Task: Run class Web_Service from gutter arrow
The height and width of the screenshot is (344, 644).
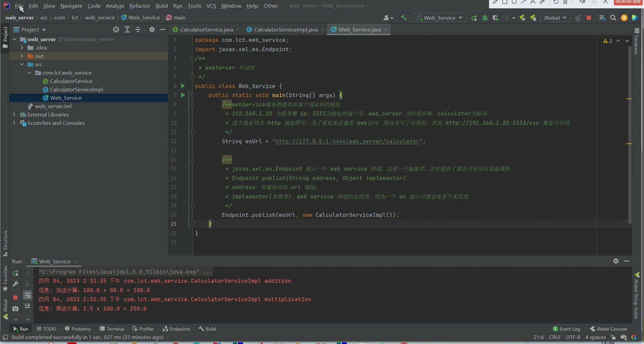Action: click(x=183, y=86)
